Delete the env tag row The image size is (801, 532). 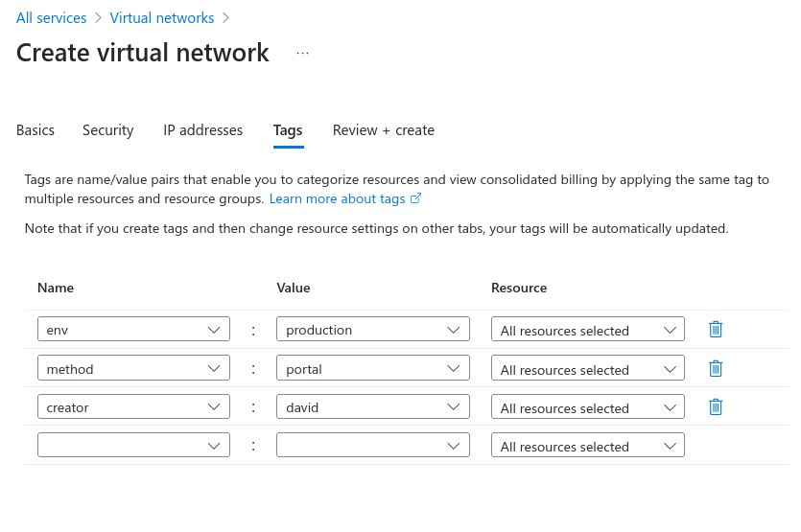pyautogui.click(x=715, y=330)
